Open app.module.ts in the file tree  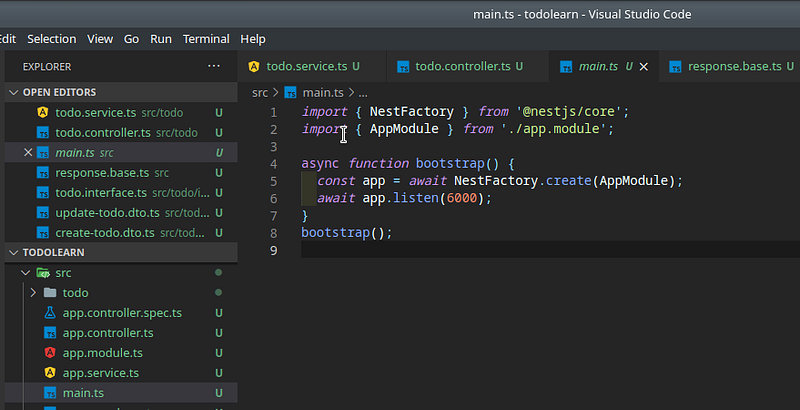tap(121, 353)
